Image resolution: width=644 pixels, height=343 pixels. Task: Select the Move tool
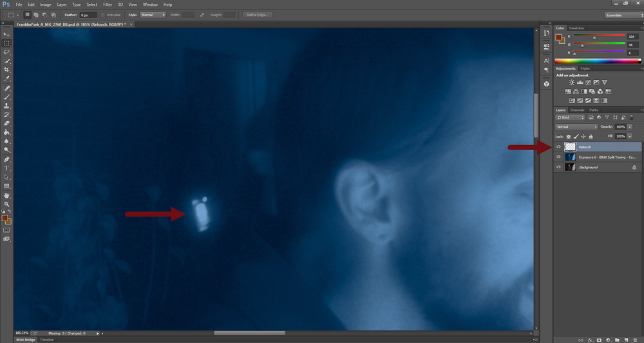coord(6,34)
